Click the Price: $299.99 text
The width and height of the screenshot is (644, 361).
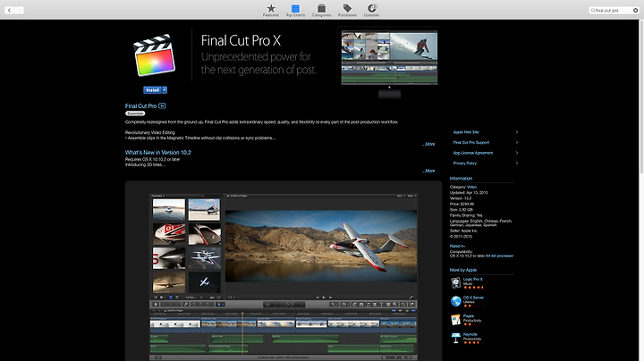coord(462,204)
